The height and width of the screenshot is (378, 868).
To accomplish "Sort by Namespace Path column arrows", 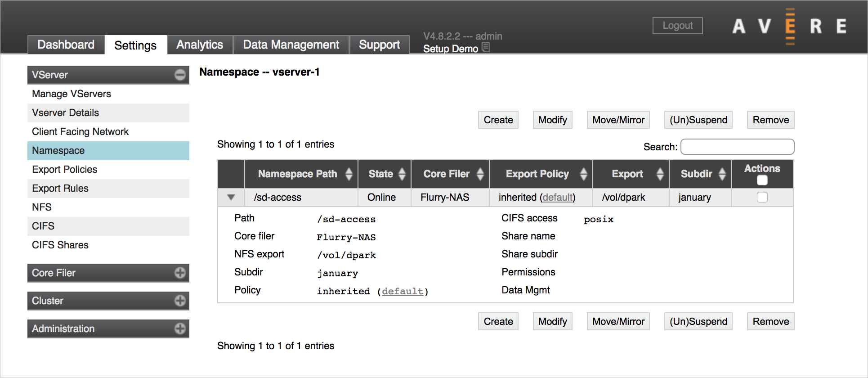I will coord(349,174).
